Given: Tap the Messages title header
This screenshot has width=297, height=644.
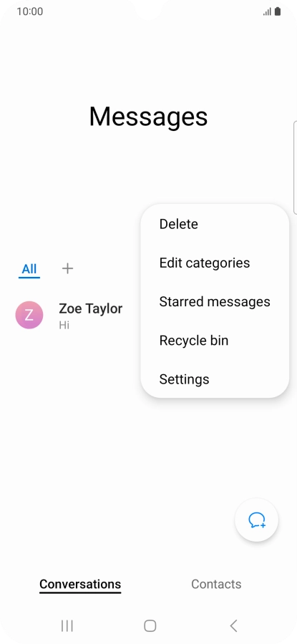Looking at the screenshot, I should tap(148, 117).
